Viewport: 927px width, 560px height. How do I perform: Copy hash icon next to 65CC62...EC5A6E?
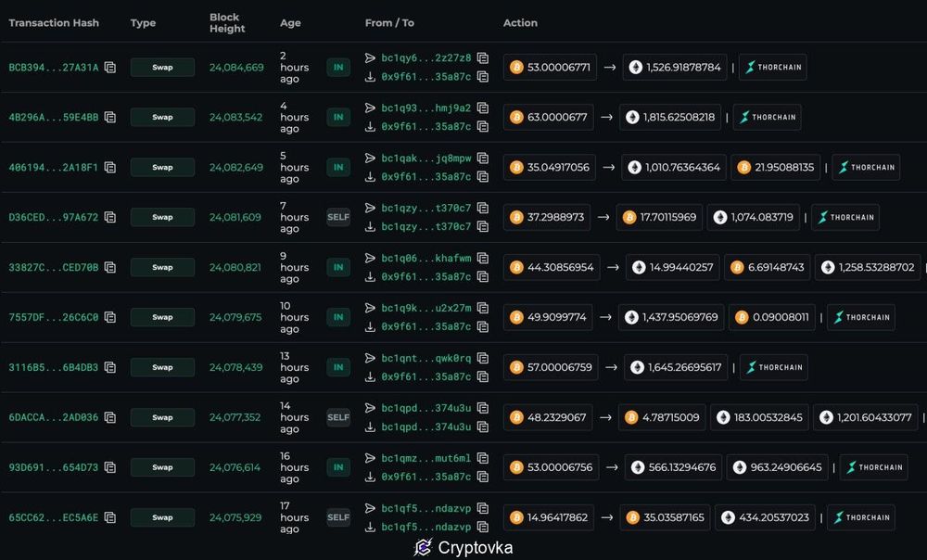110,517
